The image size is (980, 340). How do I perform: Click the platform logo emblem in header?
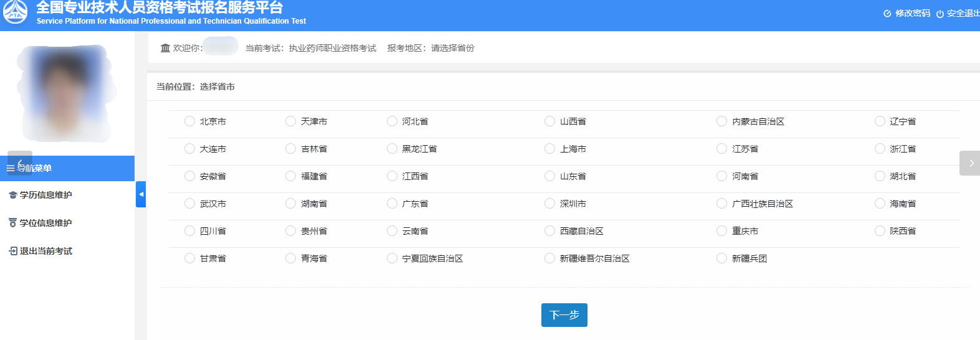[15, 12]
